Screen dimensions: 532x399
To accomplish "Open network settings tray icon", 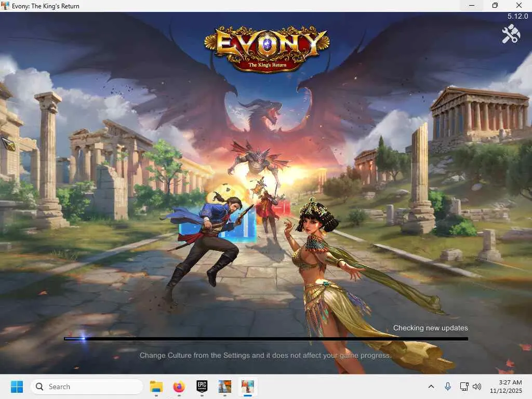I will 464,387.
